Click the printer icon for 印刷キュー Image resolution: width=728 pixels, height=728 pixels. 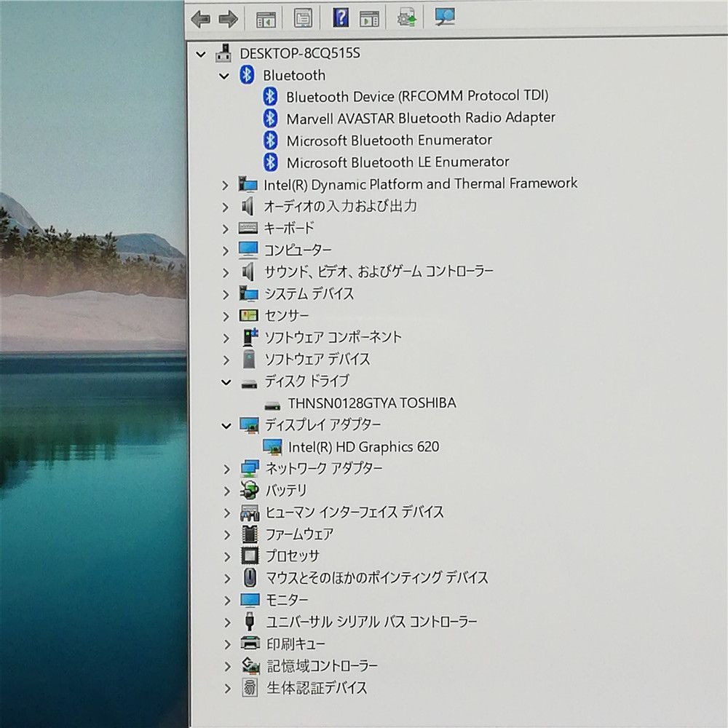250,644
